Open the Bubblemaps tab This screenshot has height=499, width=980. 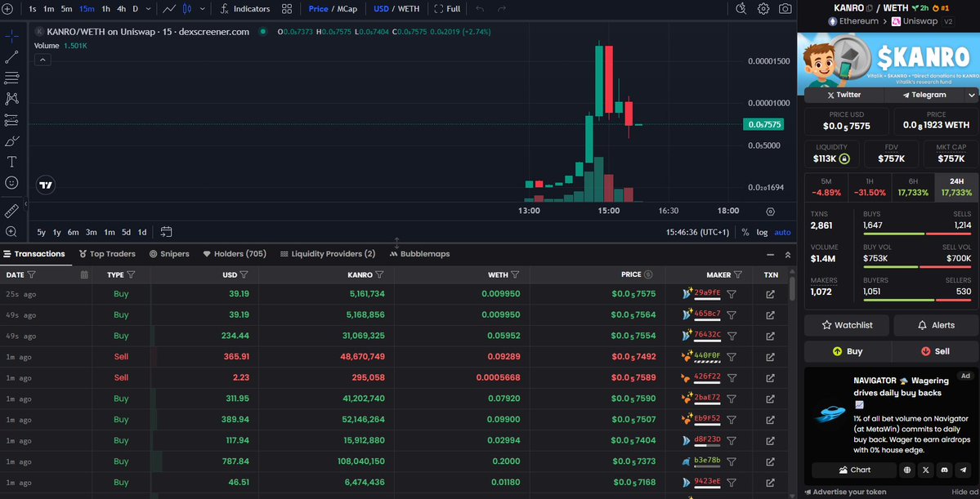coord(419,253)
